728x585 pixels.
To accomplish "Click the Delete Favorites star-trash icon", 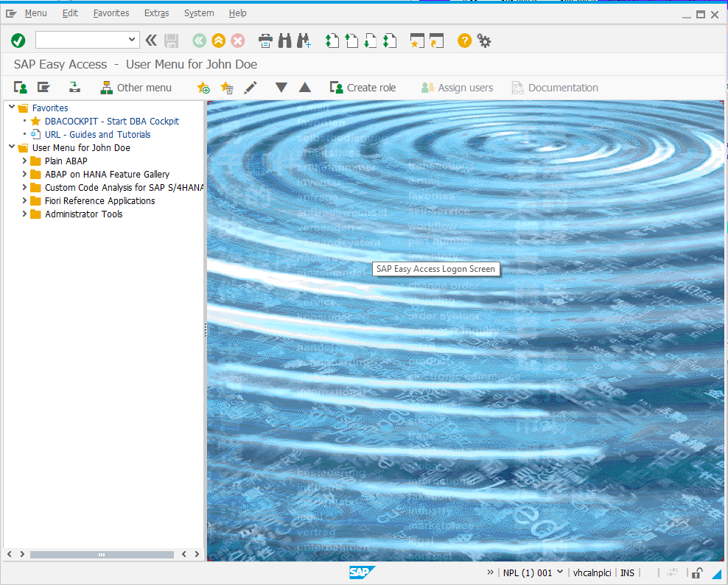I will pyautogui.click(x=226, y=87).
